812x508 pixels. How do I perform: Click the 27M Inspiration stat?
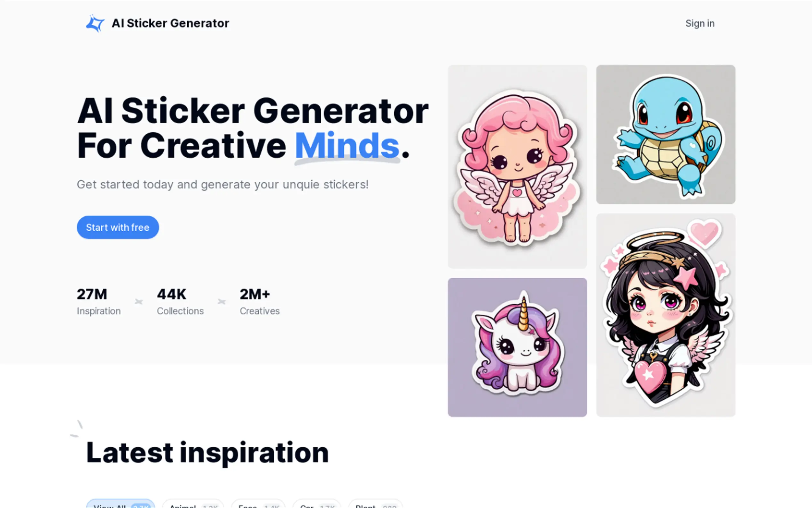point(99,301)
